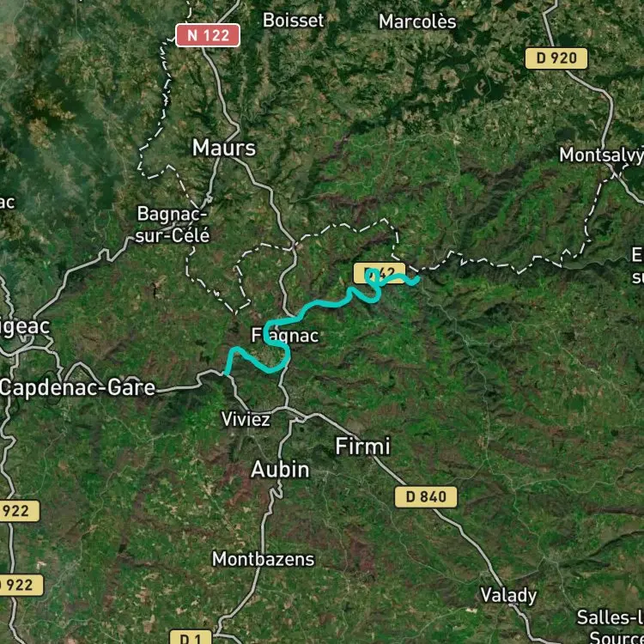Screen dimensions: 644x644
Task: Click the Bagnac-sur-Célé label
Action: click(x=173, y=225)
